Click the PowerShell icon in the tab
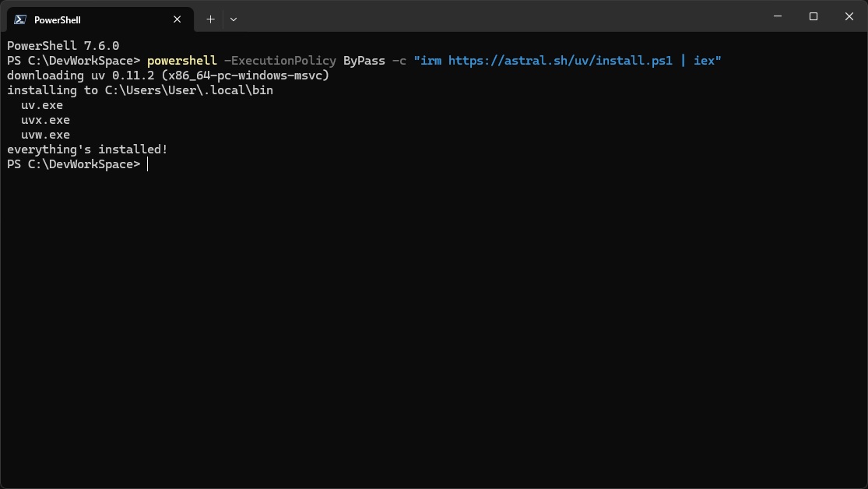Viewport: 868px width, 489px height. point(21,19)
